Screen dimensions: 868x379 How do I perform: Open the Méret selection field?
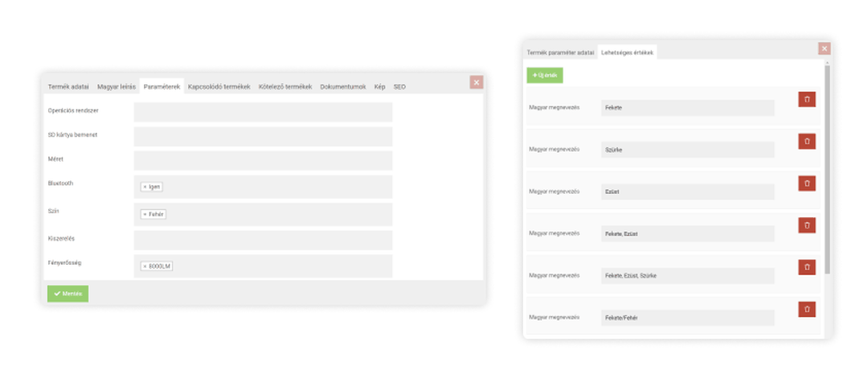pos(263,161)
